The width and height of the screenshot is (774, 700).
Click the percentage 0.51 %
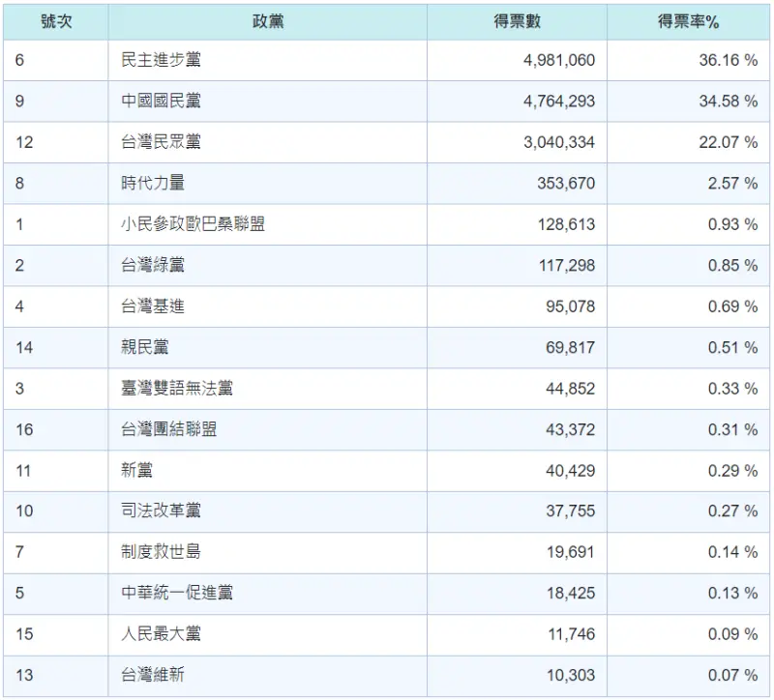[x=733, y=347]
